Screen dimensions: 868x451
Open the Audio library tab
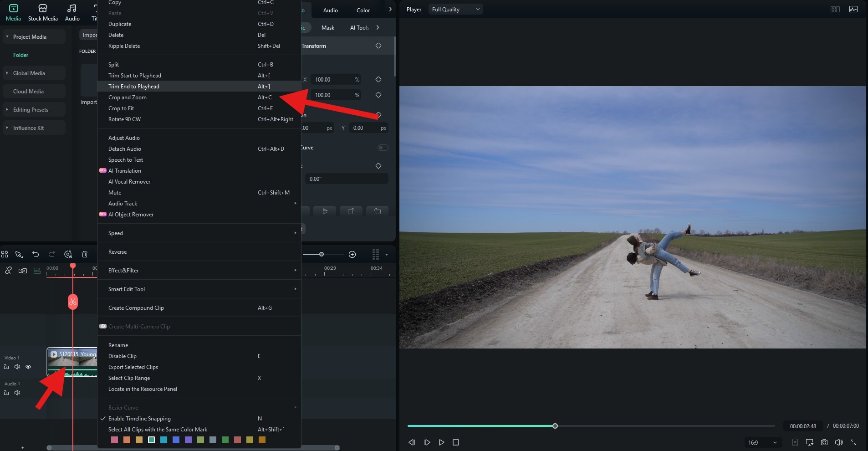[72, 12]
